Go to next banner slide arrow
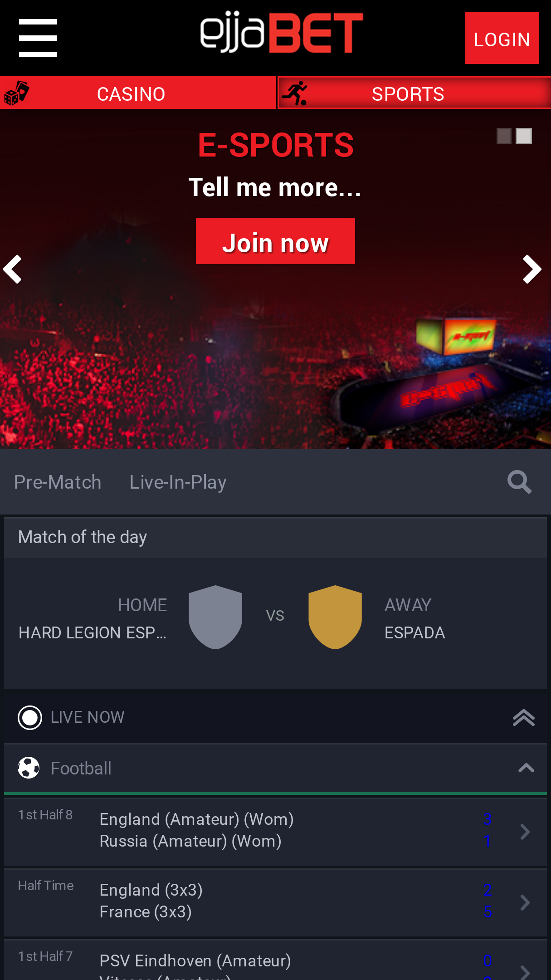 pyautogui.click(x=532, y=269)
